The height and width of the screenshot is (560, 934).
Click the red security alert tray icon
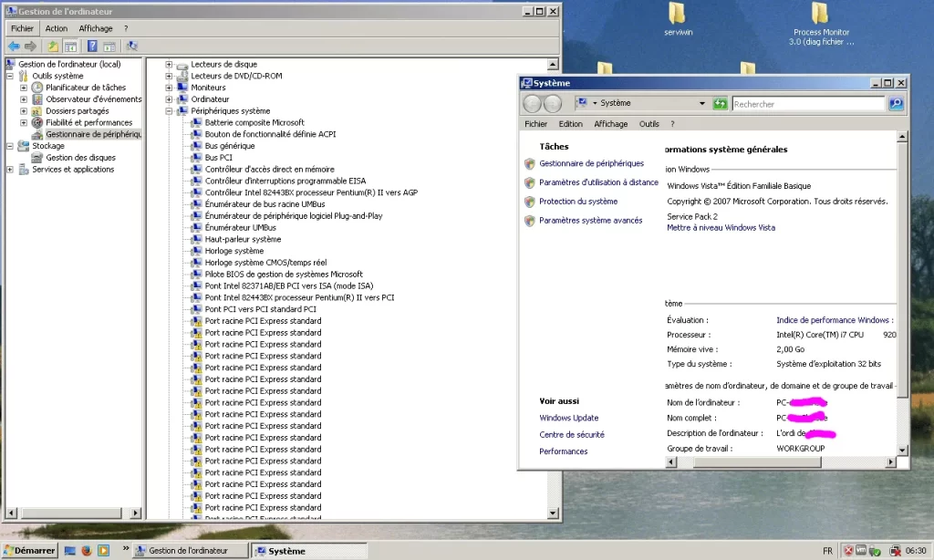point(848,551)
